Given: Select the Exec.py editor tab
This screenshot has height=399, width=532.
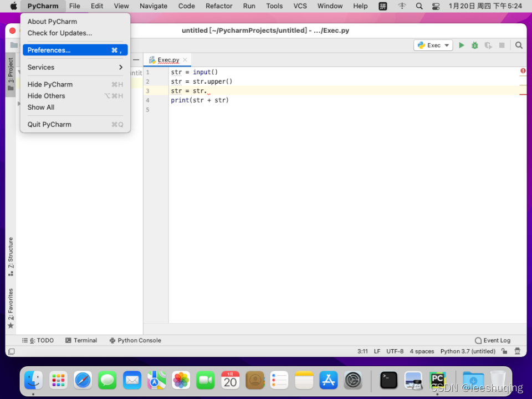Looking at the screenshot, I should tap(168, 60).
